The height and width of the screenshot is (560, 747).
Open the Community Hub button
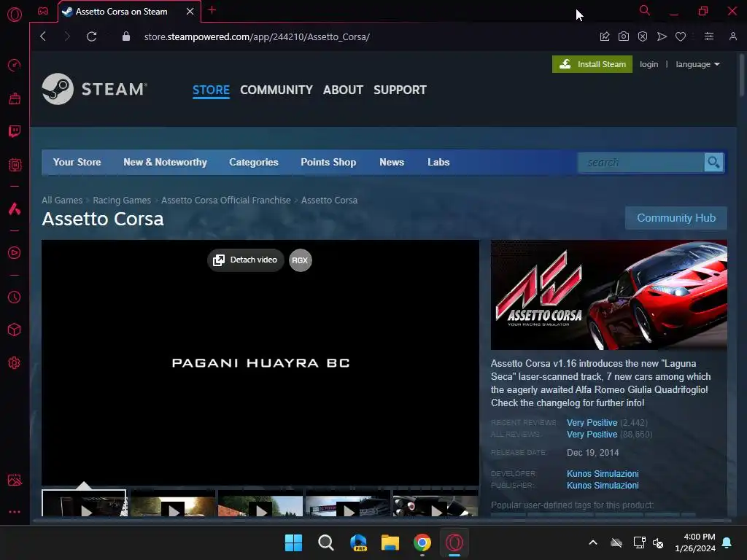[676, 217]
